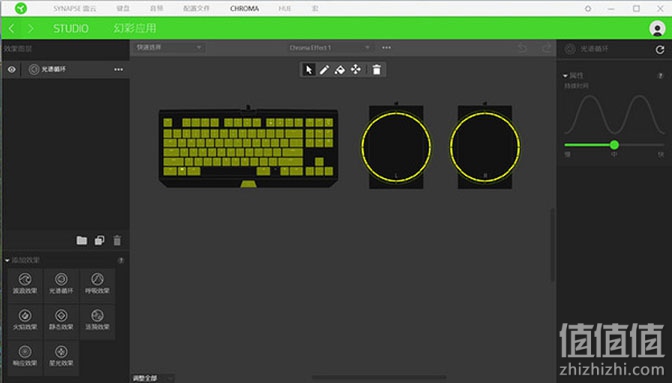The image size is (672, 383).
Task: Open the Chroma Effect 1 dropdown
Action: [328, 48]
